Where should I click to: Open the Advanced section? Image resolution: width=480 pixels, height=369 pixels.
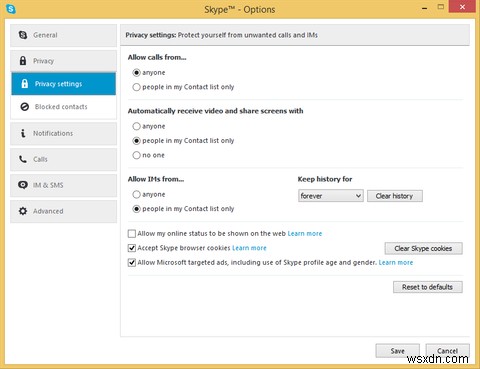pos(63,211)
